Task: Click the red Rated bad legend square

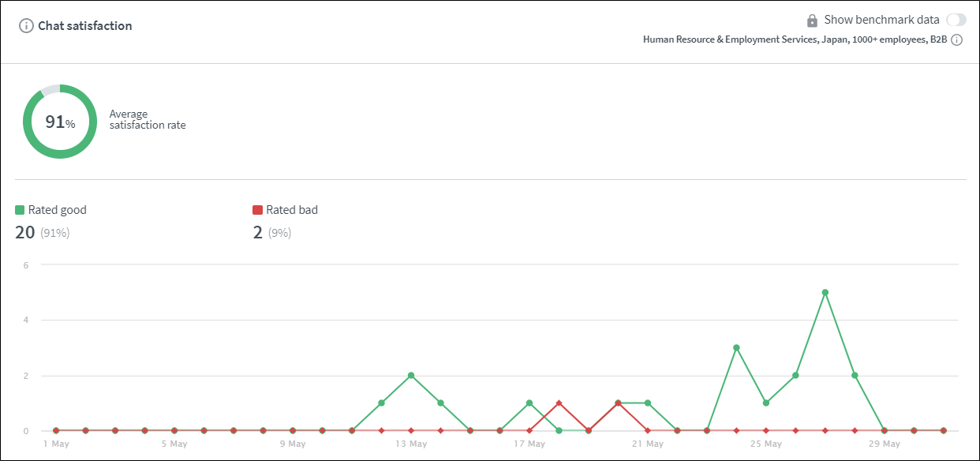Action: (x=257, y=210)
